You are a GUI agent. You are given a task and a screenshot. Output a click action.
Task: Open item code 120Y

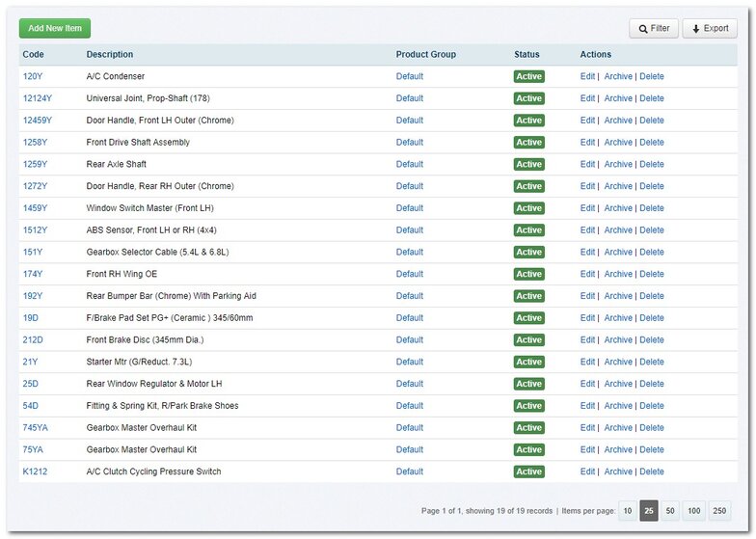coord(33,77)
